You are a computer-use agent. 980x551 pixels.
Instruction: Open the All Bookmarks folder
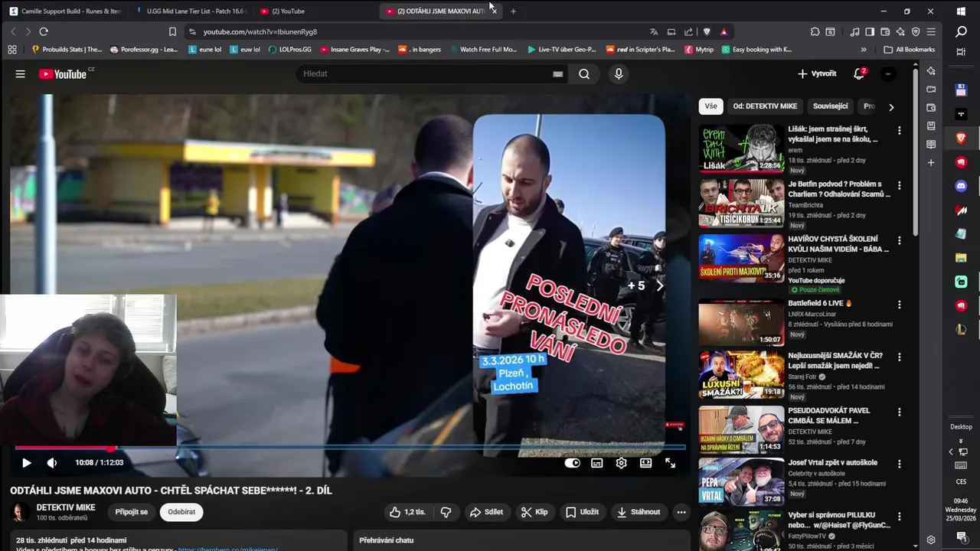[910, 50]
